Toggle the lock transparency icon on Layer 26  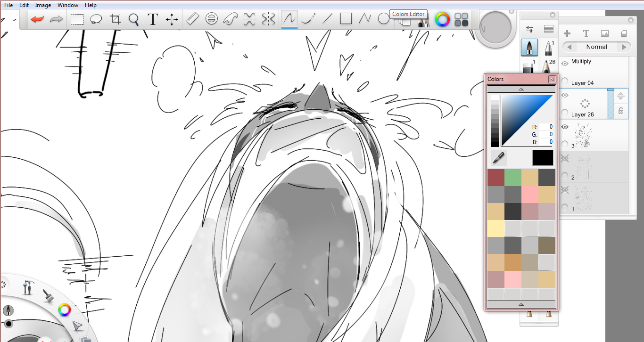621,111
